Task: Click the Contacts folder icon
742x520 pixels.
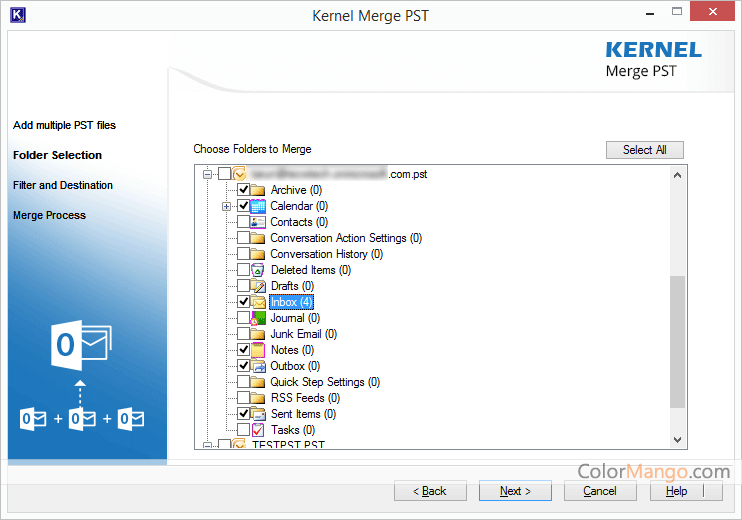Action: tap(258, 222)
